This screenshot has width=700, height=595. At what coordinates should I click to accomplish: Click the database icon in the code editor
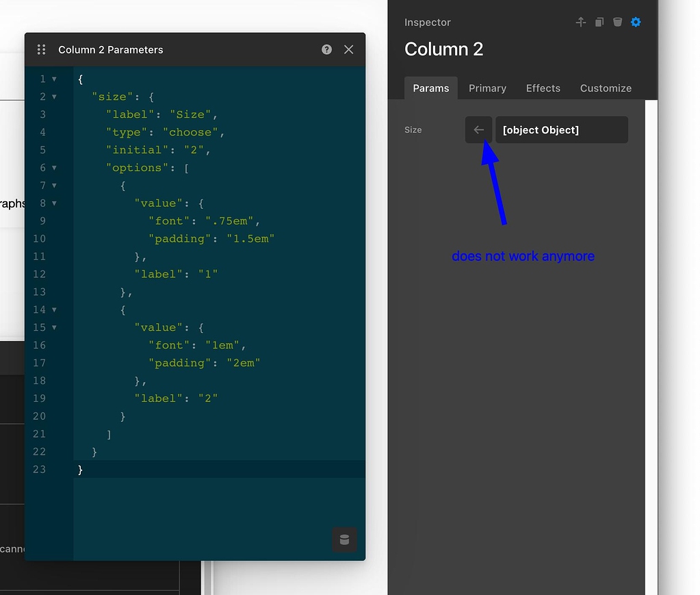(x=344, y=540)
